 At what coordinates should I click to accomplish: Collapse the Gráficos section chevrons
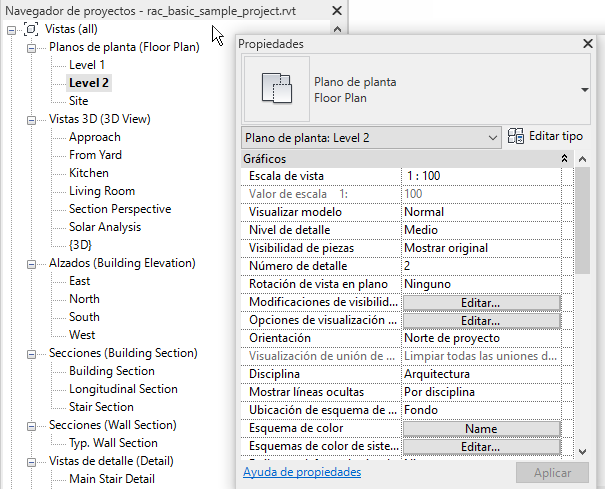tap(565, 159)
